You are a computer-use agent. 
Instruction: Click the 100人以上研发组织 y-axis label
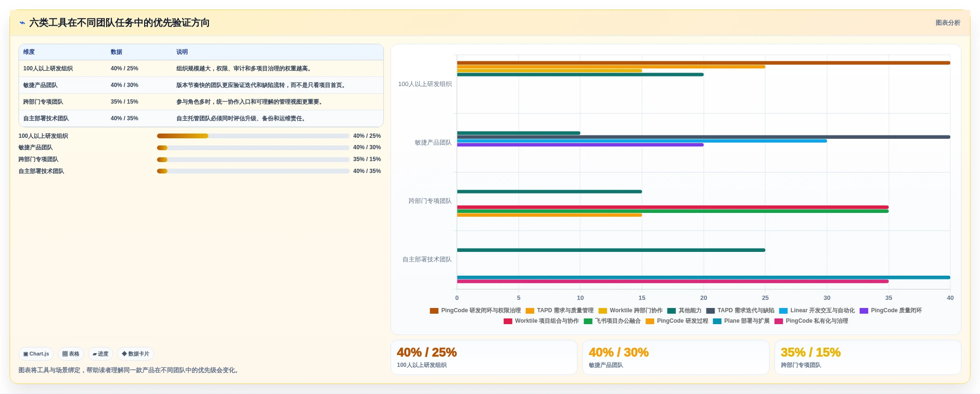425,84
